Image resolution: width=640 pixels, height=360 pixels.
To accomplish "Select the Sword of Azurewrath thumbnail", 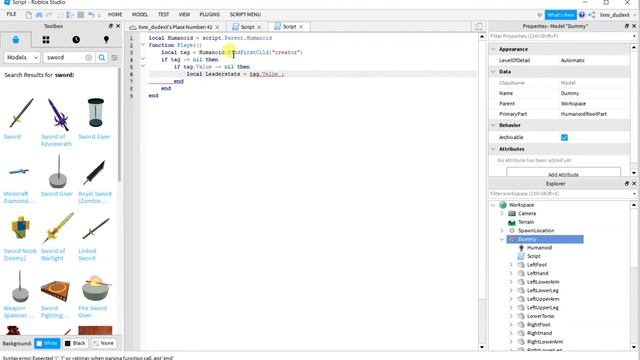I will (x=58, y=114).
